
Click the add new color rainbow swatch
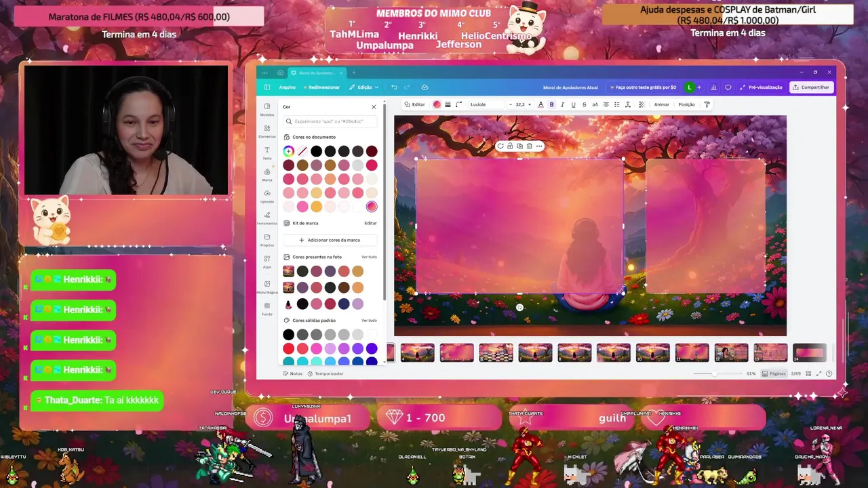pos(289,151)
